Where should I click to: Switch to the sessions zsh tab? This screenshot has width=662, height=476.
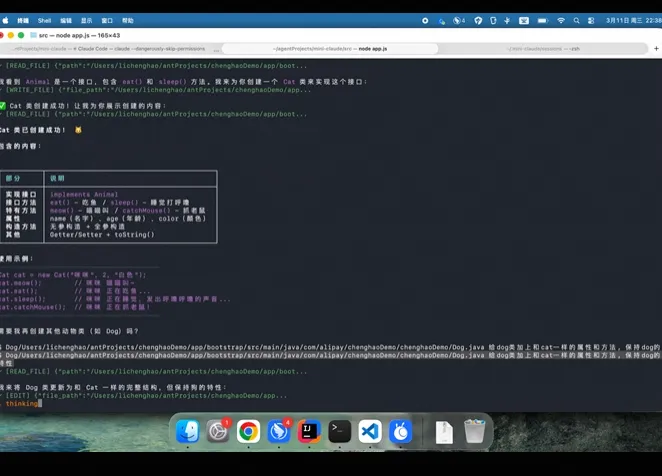(544, 49)
